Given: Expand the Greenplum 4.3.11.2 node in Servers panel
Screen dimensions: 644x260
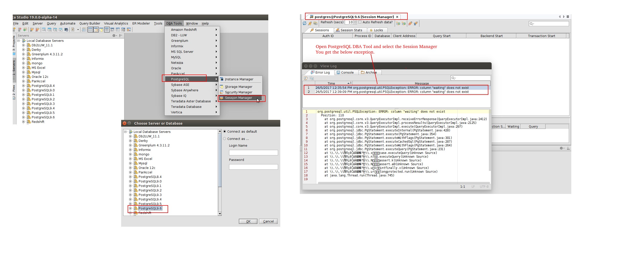Looking at the screenshot, I should pyautogui.click(x=23, y=54).
